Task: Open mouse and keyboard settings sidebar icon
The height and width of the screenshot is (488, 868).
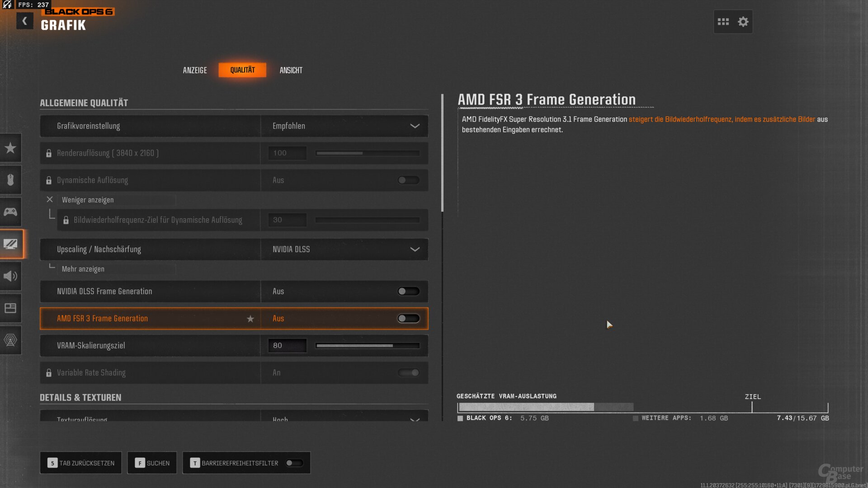Action: click(x=10, y=180)
